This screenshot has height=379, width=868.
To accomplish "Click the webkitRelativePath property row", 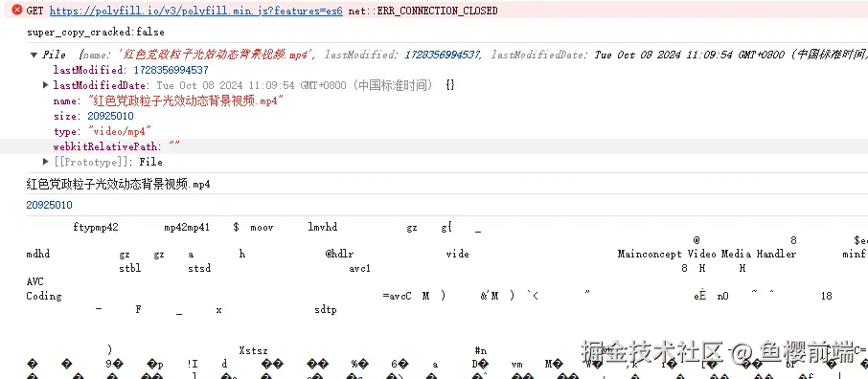I will (x=117, y=146).
